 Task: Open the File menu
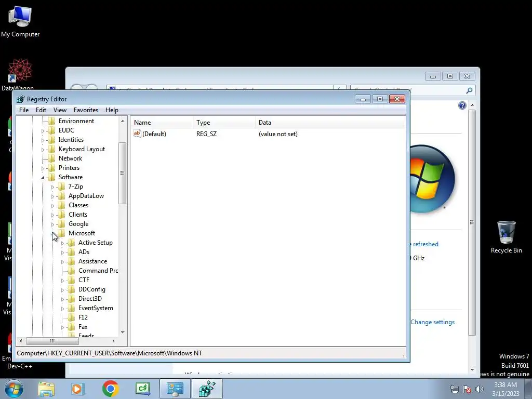pos(24,110)
